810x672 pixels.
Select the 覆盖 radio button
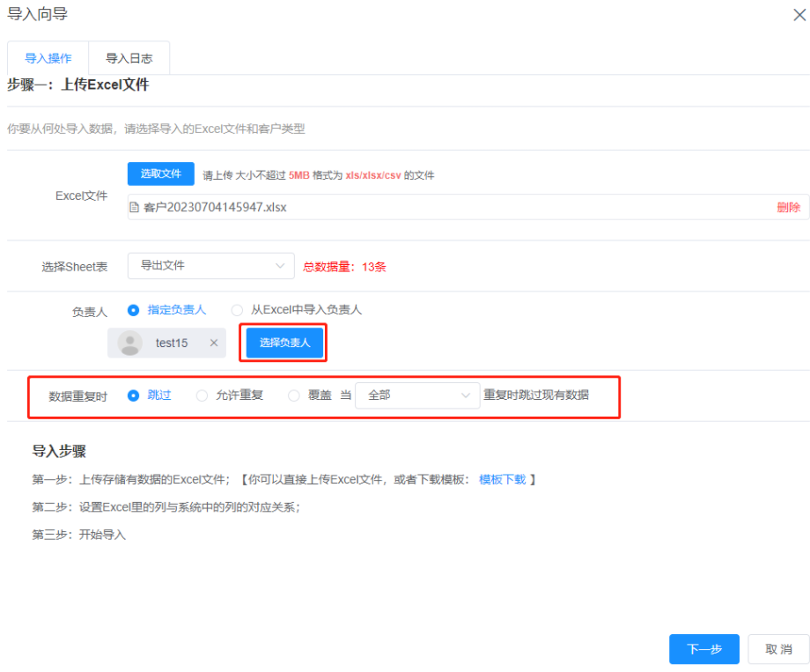[x=293, y=395]
